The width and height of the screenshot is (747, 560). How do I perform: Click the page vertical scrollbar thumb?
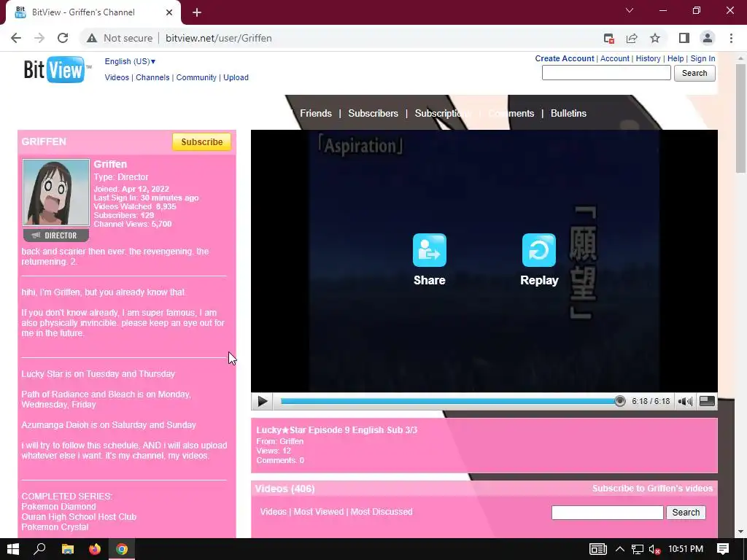(740, 118)
